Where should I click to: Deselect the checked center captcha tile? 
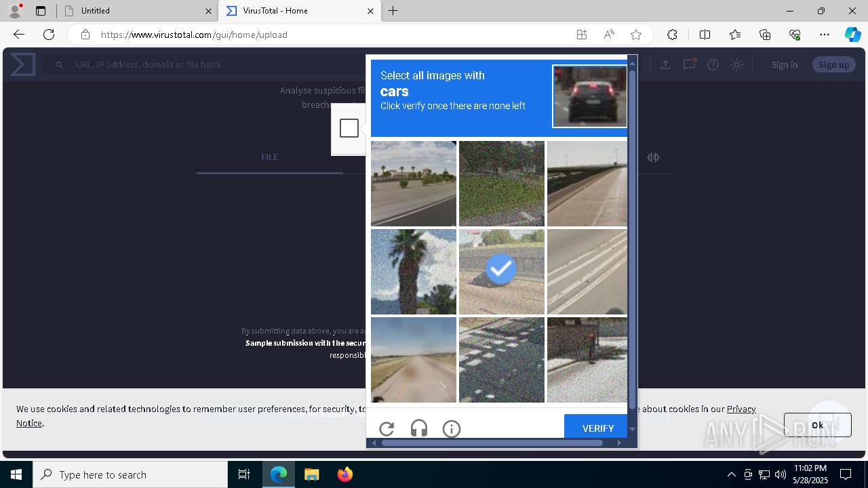coord(502,272)
